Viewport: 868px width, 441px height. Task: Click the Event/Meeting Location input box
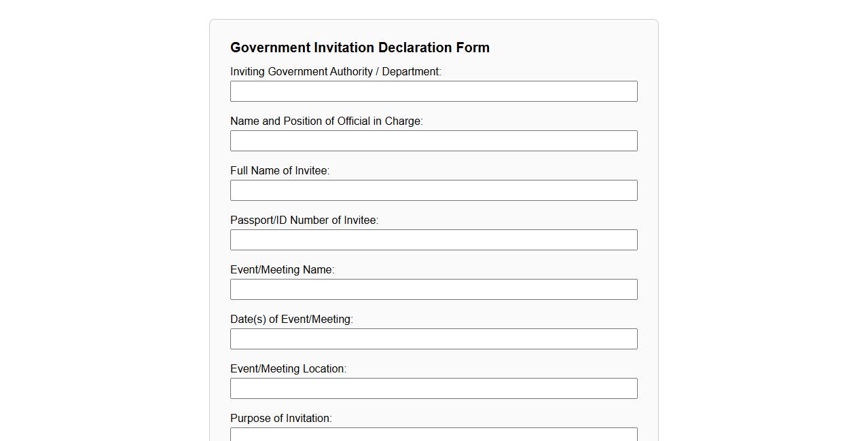[433, 388]
